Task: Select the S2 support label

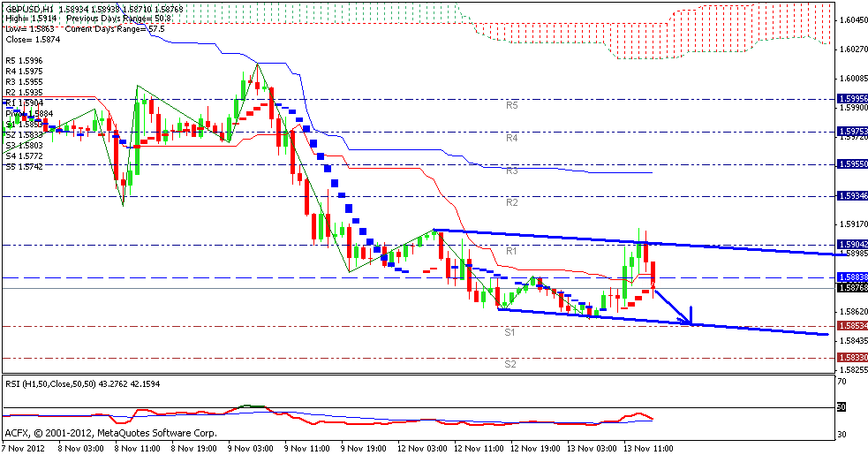Action: (510, 364)
